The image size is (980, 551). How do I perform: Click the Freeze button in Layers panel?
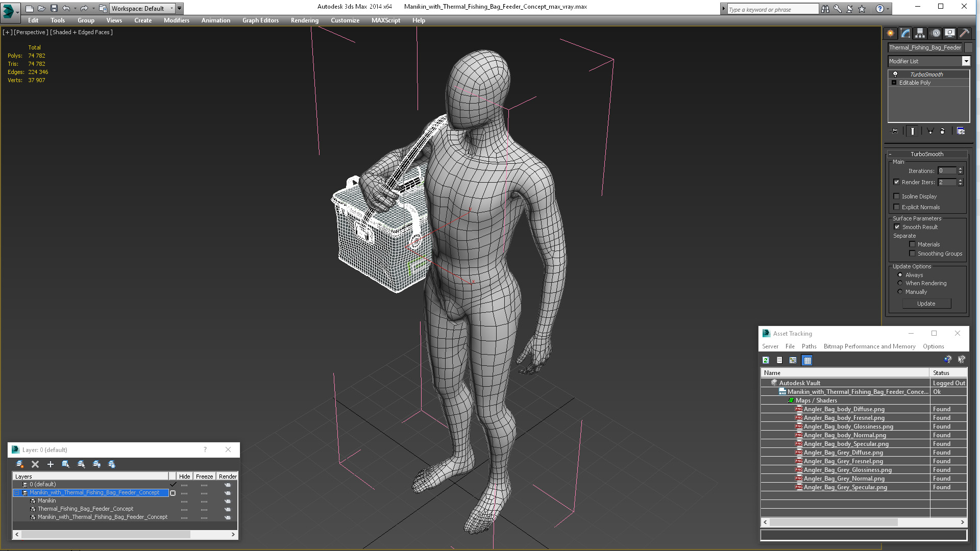coord(205,477)
